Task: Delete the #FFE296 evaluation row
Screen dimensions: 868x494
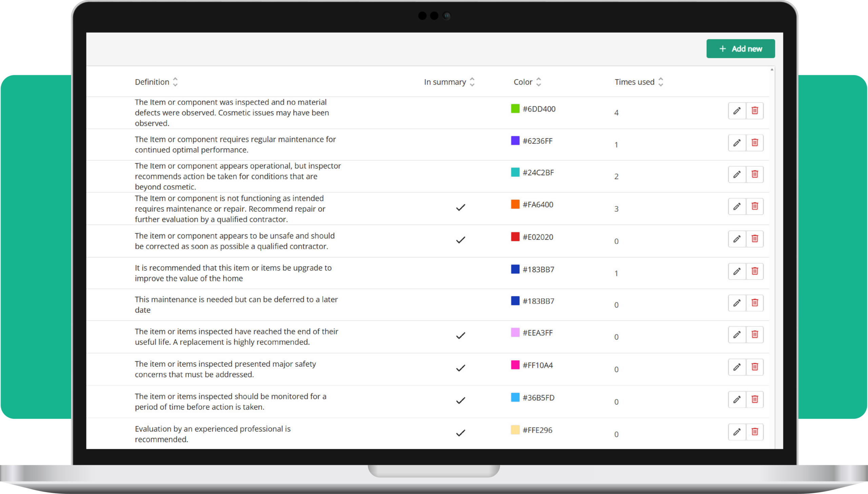Action: pyautogui.click(x=754, y=432)
